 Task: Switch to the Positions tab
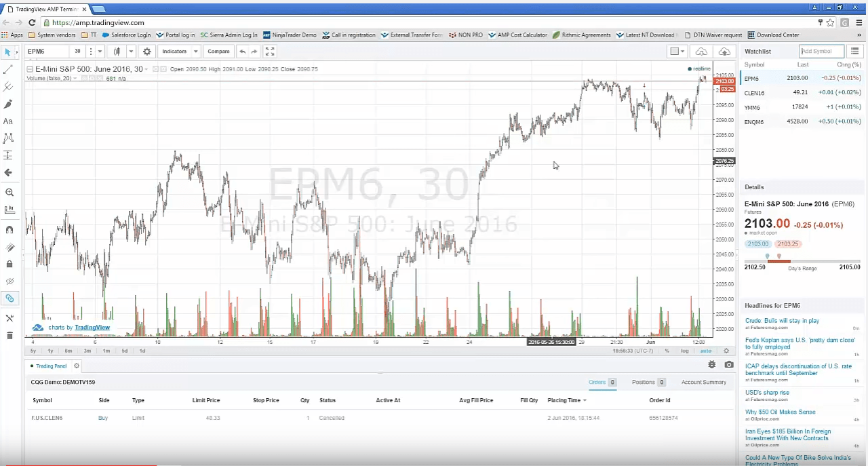[649, 382]
